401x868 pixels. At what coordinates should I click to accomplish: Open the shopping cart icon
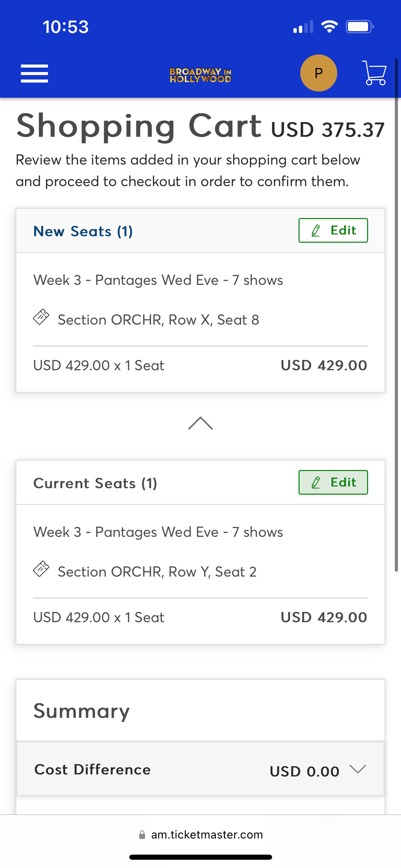(374, 73)
